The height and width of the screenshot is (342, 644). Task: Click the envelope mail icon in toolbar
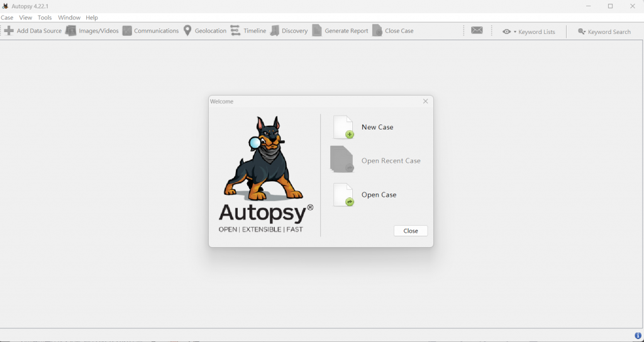[x=477, y=30]
